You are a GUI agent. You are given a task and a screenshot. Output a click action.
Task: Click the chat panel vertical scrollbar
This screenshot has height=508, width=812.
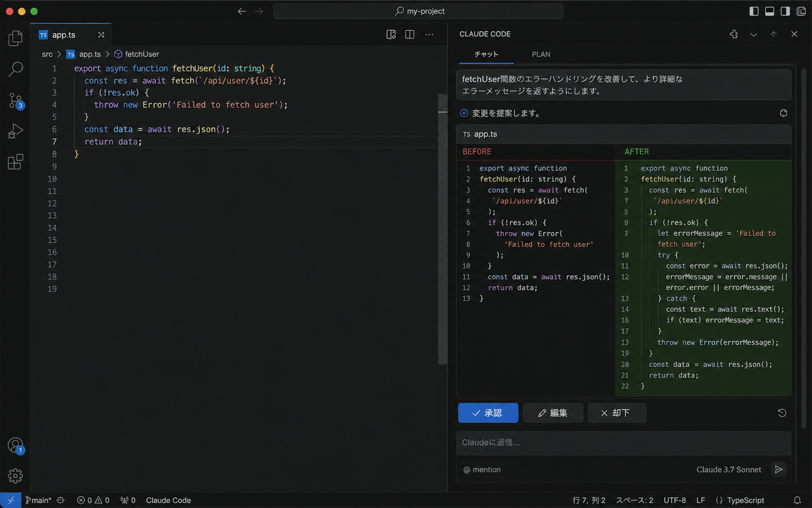[803, 249]
